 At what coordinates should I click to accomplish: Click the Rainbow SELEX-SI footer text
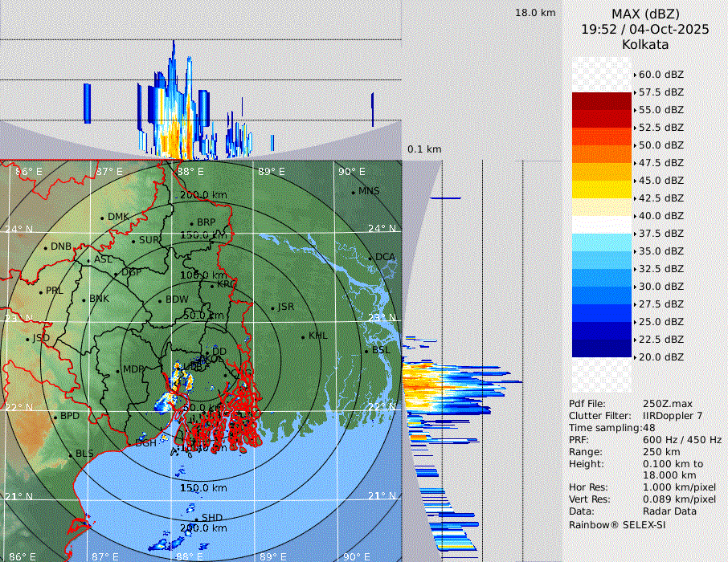pos(617,524)
